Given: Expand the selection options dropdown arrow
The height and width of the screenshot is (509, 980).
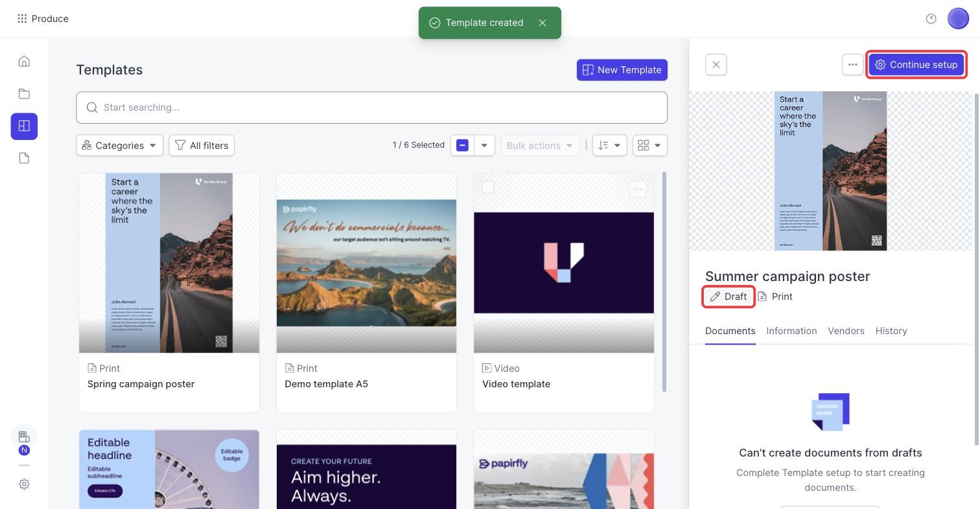Looking at the screenshot, I should (x=484, y=146).
